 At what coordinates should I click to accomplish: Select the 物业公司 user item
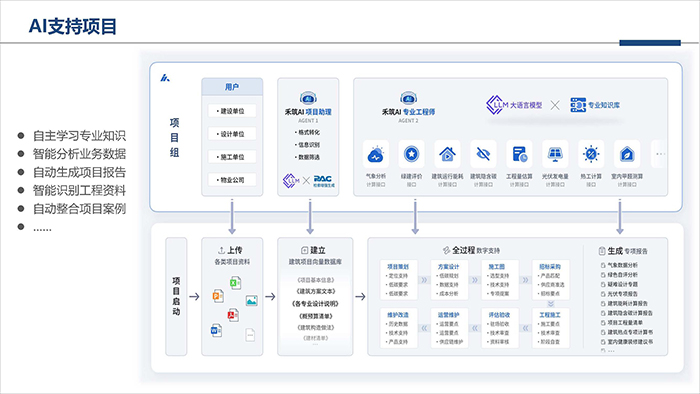pos(232,180)
